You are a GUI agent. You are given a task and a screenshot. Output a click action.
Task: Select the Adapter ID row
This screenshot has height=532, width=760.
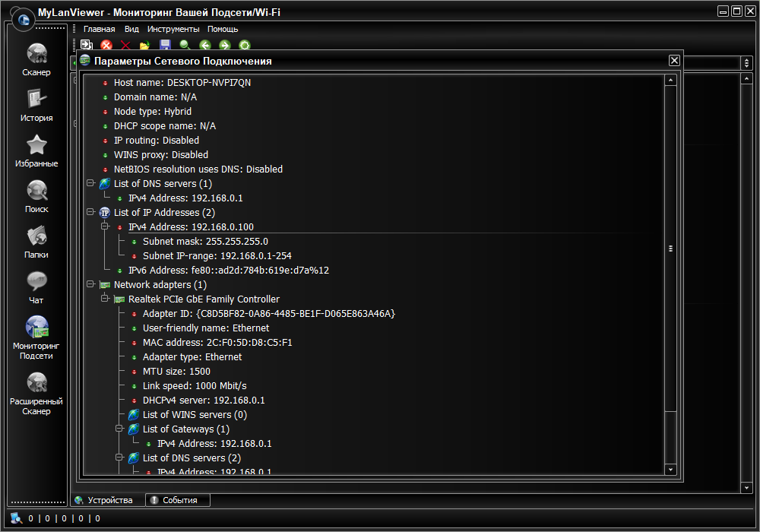point(269,314)
